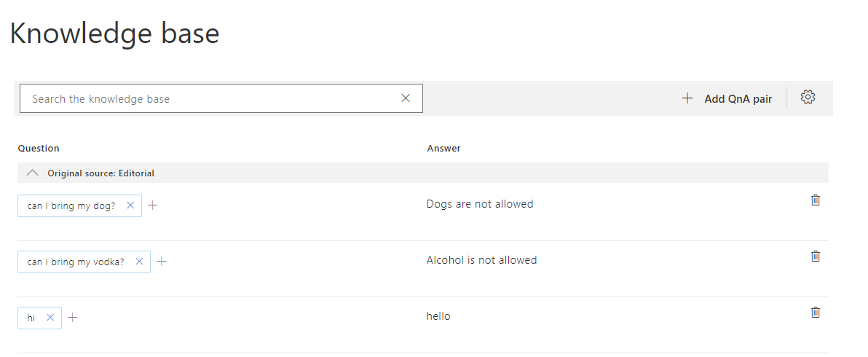868x357 pixels.
Task: Collapse the Original source: Editorial group
Action: point(32,173)
